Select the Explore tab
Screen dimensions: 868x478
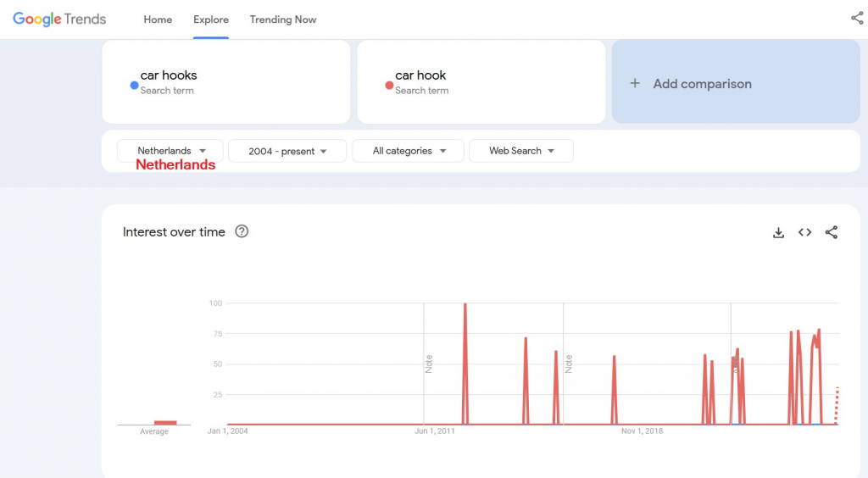click(x=210, y=19)
